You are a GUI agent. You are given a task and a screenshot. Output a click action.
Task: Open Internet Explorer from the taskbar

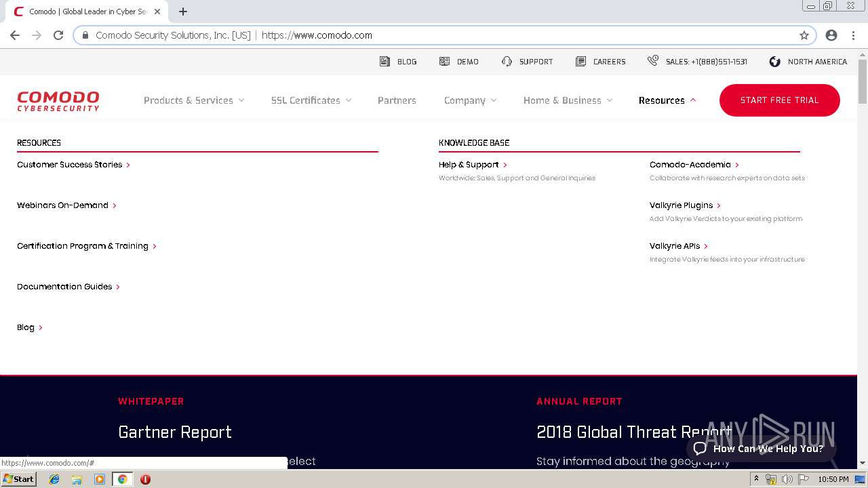coord(54,479)
